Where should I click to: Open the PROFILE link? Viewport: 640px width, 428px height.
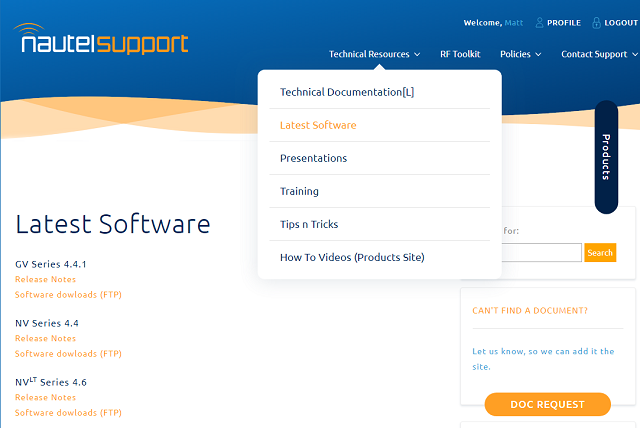pos(564,23)
